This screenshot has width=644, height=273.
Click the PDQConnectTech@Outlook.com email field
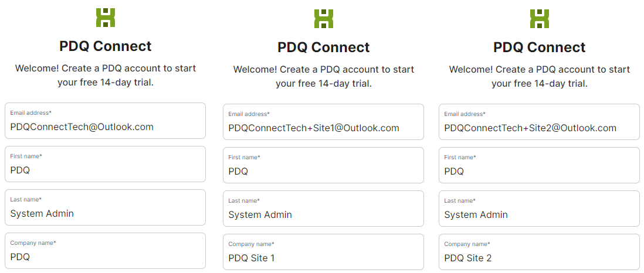(x=105, y=121)
